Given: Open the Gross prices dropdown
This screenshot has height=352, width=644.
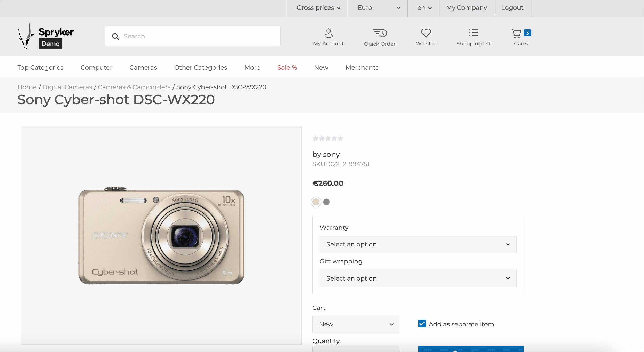Looking at the screenshot, I should click(318, 8).
